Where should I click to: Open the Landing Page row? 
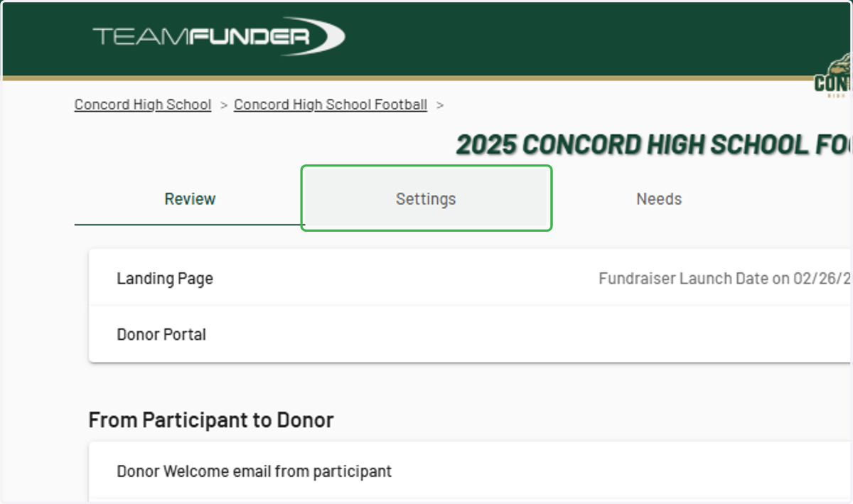tap(471, 278)
